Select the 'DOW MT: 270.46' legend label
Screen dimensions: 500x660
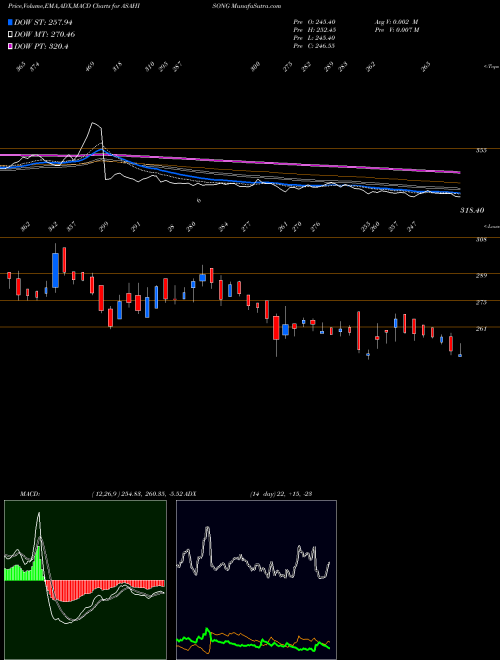(45, 35)
